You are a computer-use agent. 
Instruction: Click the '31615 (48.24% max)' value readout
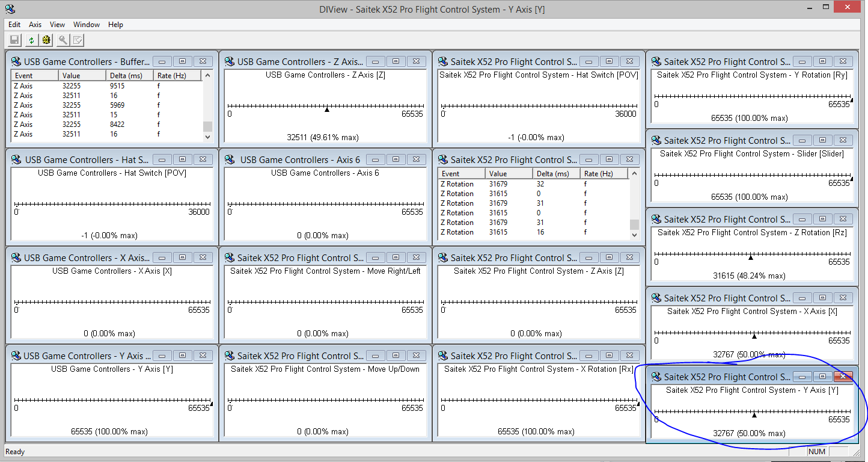749,276
